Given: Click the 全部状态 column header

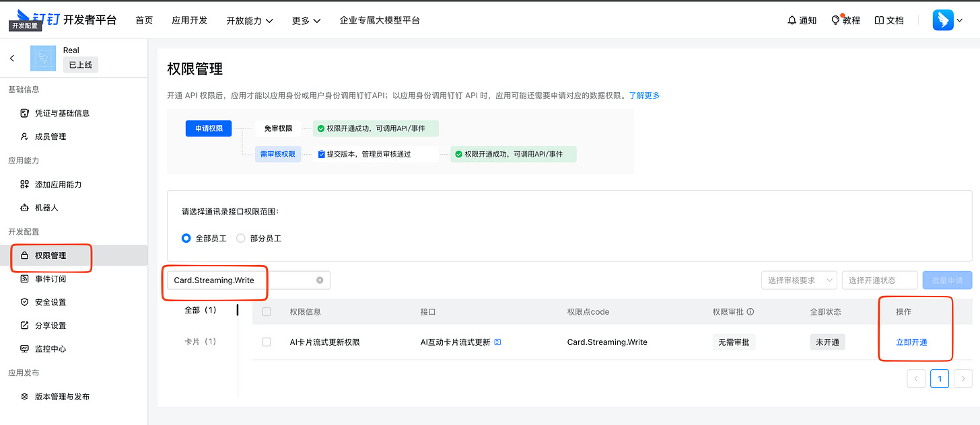Looking at the screenshot, I should 827,312.
